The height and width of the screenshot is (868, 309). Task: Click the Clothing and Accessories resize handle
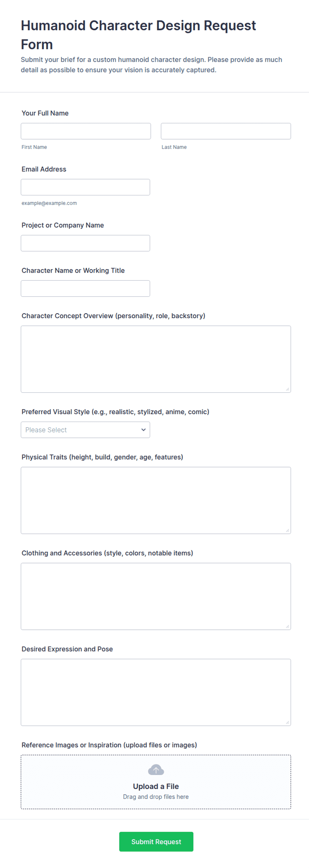tap(287, 627)
